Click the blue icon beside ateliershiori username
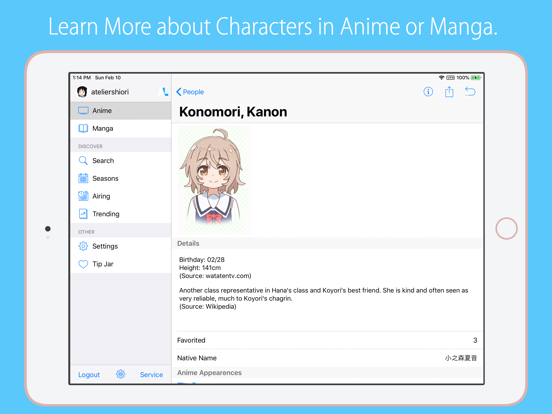The height and width of the screenshot is (414, 552). (x=164, y=92)
